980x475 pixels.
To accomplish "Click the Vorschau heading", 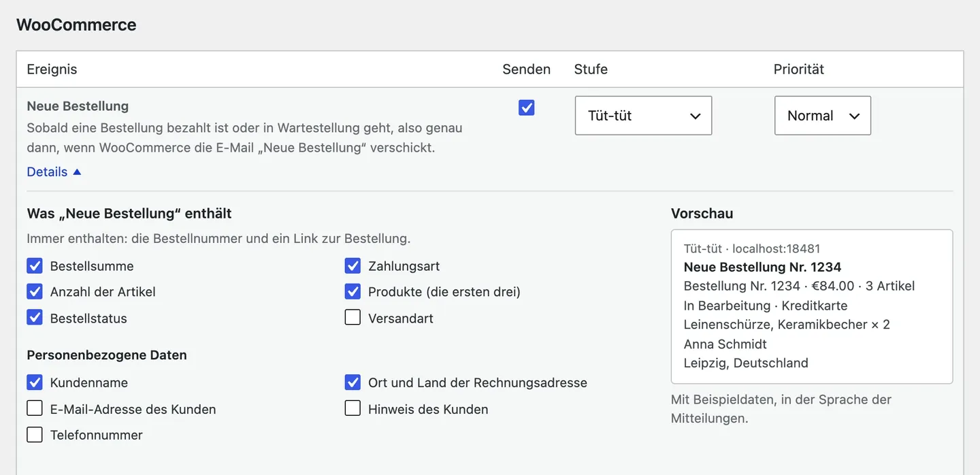I will (702, 214).
